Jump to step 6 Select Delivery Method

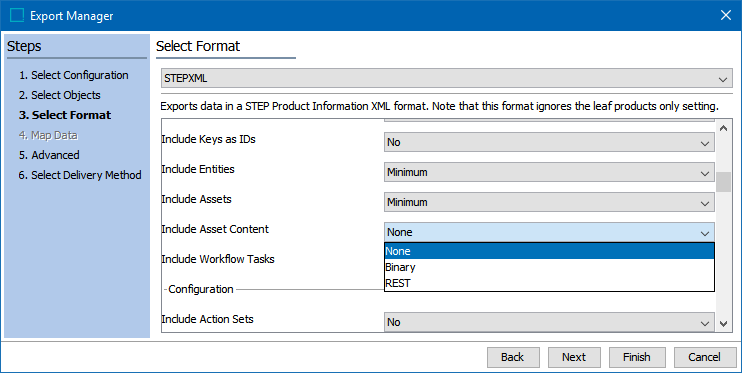tap(80, 175)
